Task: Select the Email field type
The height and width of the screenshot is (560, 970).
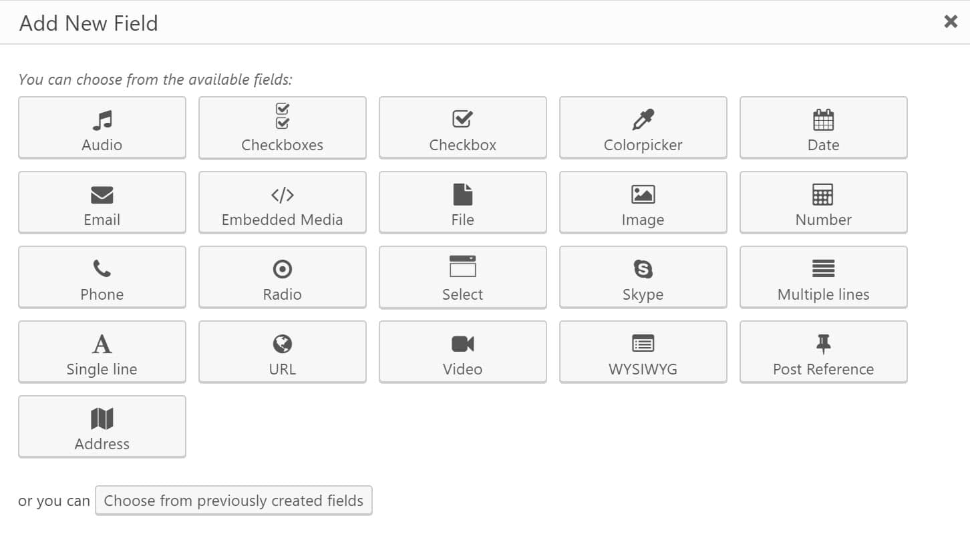Action: pos(102,202)
